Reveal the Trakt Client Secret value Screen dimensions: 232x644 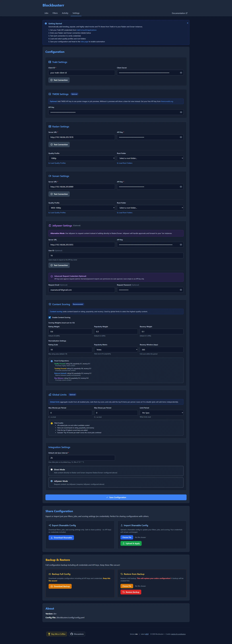(x=181, y=73)
